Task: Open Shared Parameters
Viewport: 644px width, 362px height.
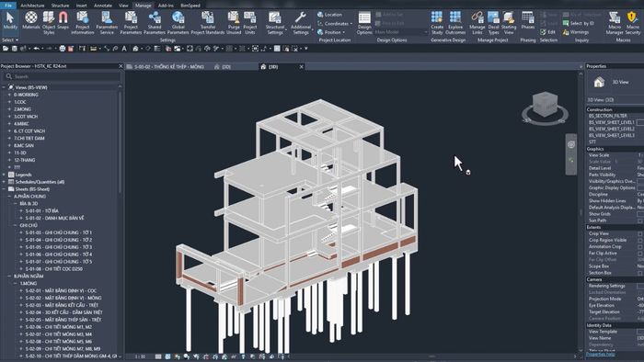Action: coord(155,23)
